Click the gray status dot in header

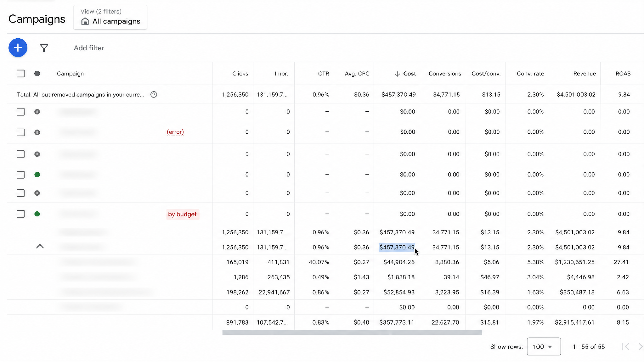pos(37,74)
